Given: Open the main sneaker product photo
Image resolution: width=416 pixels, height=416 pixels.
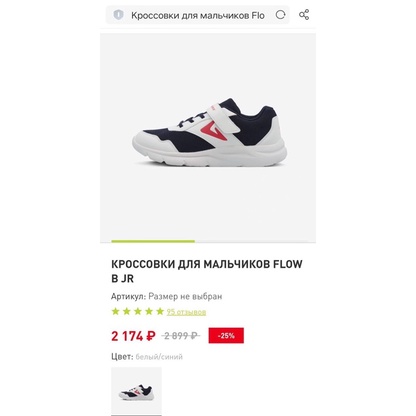Looking at the screenshot, I should [x=209, y=133].
